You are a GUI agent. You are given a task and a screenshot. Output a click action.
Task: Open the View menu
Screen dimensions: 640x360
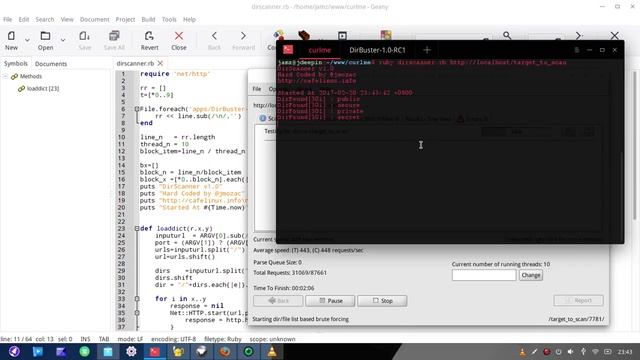point(67,19)
